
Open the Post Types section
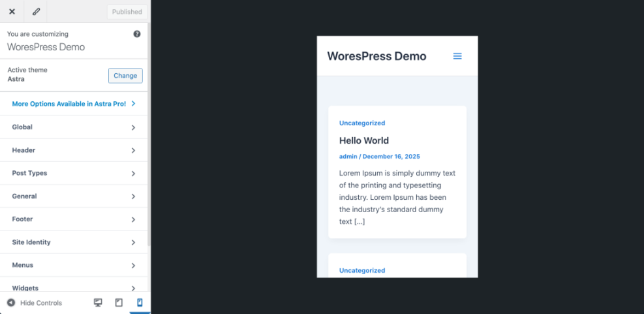pyautogui.click(x=74, y=173)
